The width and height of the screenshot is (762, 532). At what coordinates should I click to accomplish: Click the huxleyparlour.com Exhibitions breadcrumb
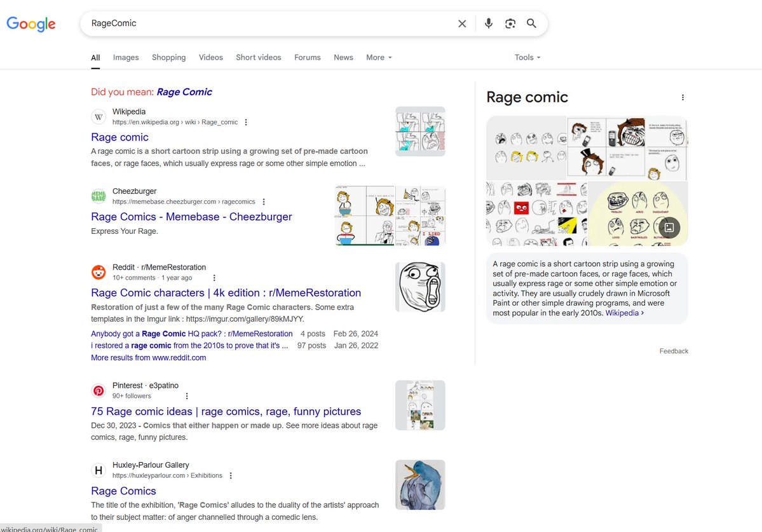click(x=167, y=475)
